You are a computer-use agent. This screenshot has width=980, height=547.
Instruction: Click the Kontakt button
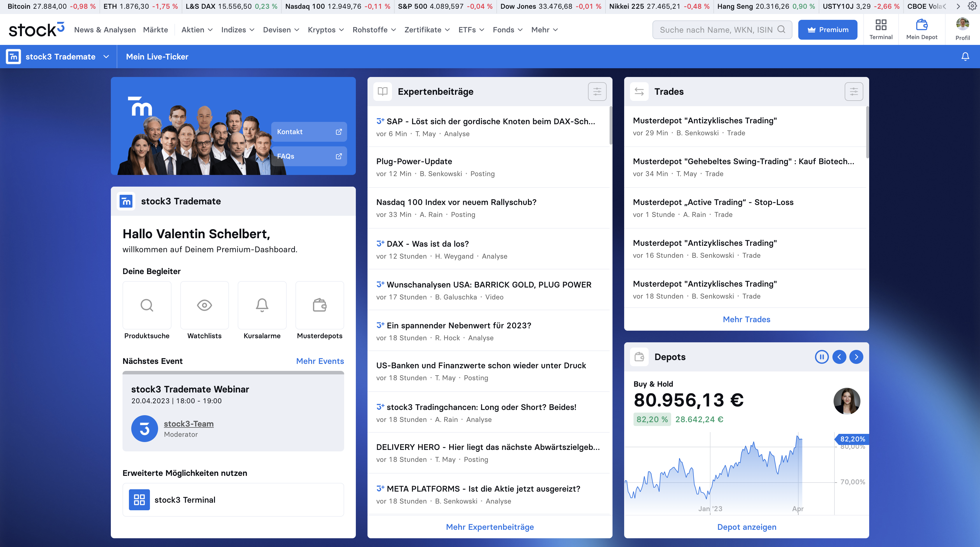point(309,132)
